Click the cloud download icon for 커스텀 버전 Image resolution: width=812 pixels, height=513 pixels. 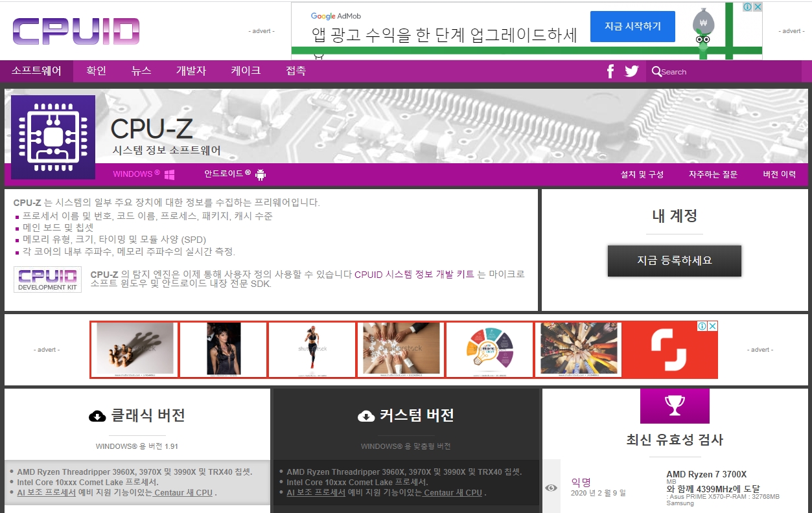(366, 416)
